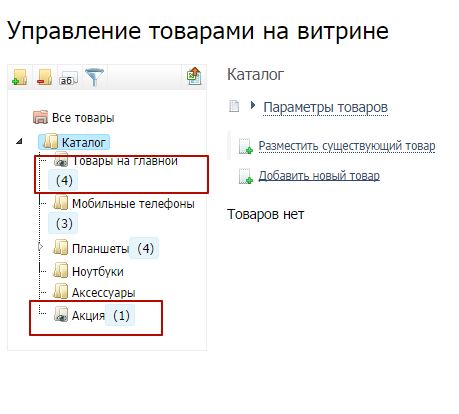Open the 'Акция' category item
The height and width of the screenshot is (414, 459).
pyautogui.click(x=88, y=315)
